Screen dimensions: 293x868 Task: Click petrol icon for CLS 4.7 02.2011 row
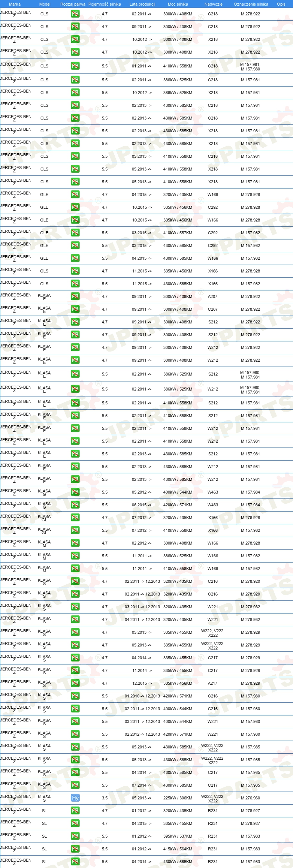[75, 14]
